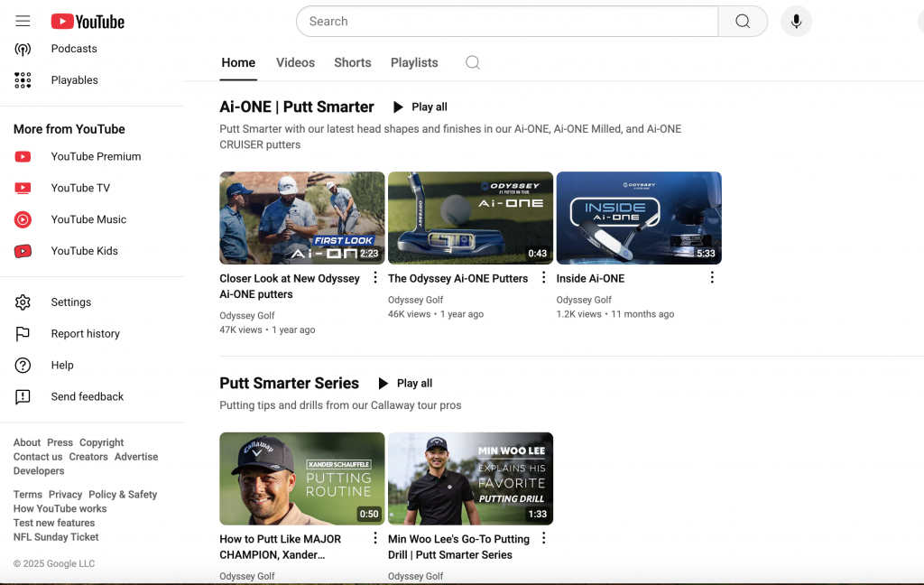Click the YouTube Kids icon
Viewport: 924px width, 585px height.
coord(23,251)
